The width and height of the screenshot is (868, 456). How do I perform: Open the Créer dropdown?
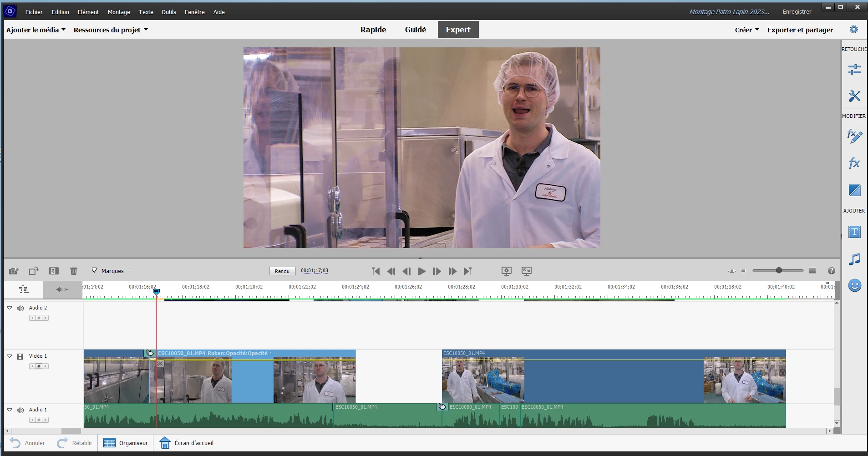(x=747, y=30)
